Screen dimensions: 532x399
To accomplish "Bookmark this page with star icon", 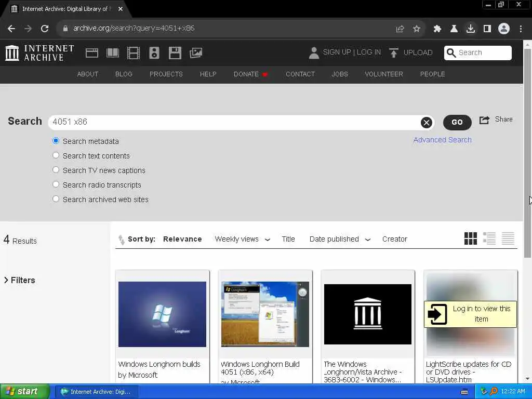I will point(417,29).
